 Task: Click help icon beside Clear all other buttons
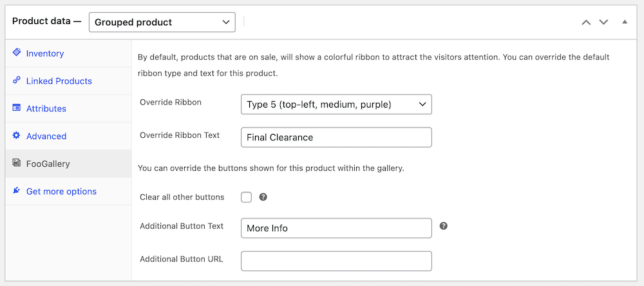(263, 197)
